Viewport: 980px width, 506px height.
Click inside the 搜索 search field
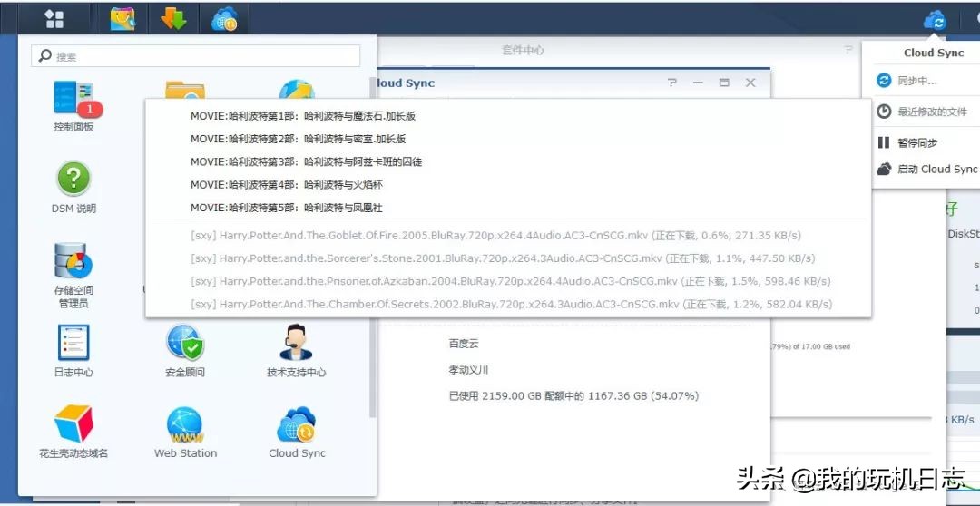pos(196,56)
